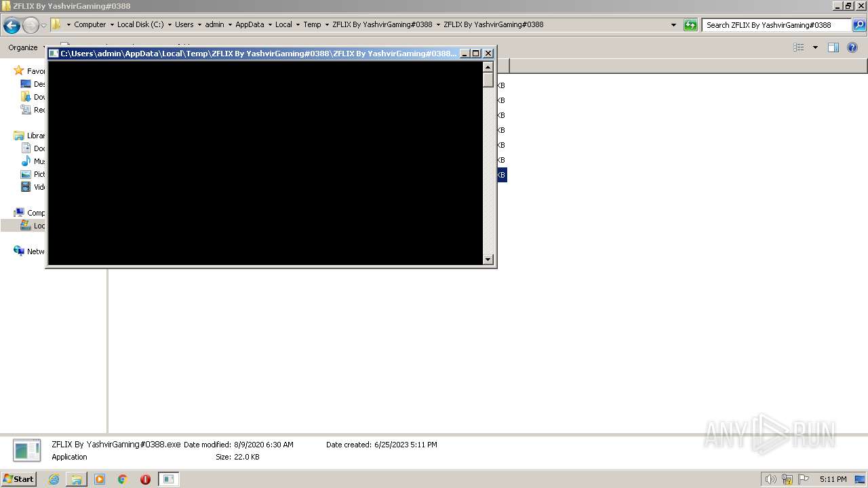Refresh the Explorer folder view
Screen dimensions: 868x488
690,25
